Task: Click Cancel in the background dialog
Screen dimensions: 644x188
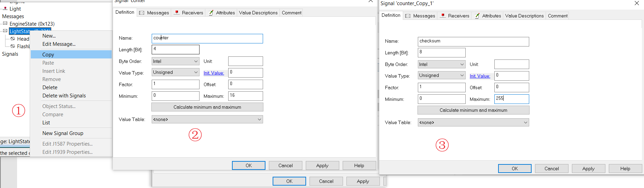Action: [x=326, y=181]
